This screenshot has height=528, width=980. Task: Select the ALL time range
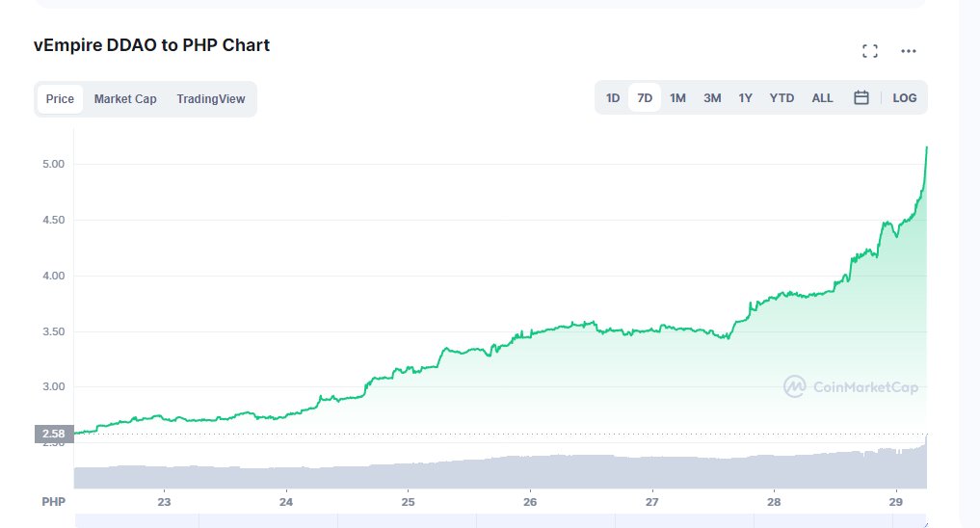[822, 98]
